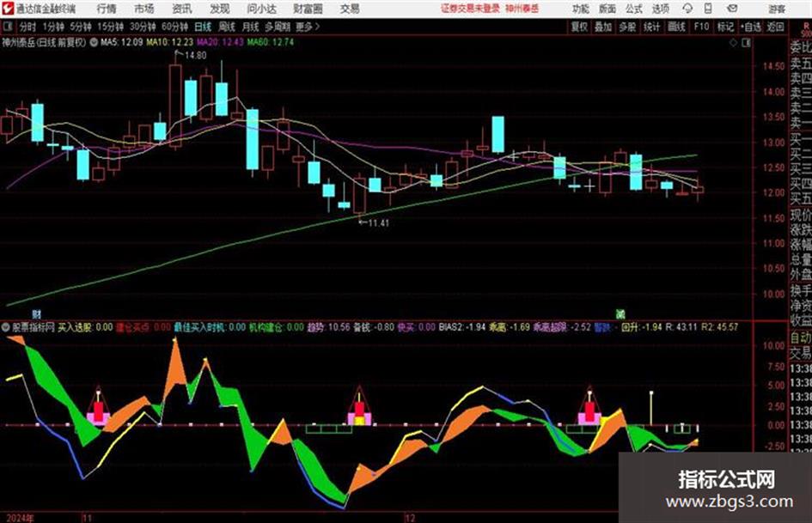Click MA5: 12.09 label
This screenshot has height=523, width=812.
coord(122,42)
